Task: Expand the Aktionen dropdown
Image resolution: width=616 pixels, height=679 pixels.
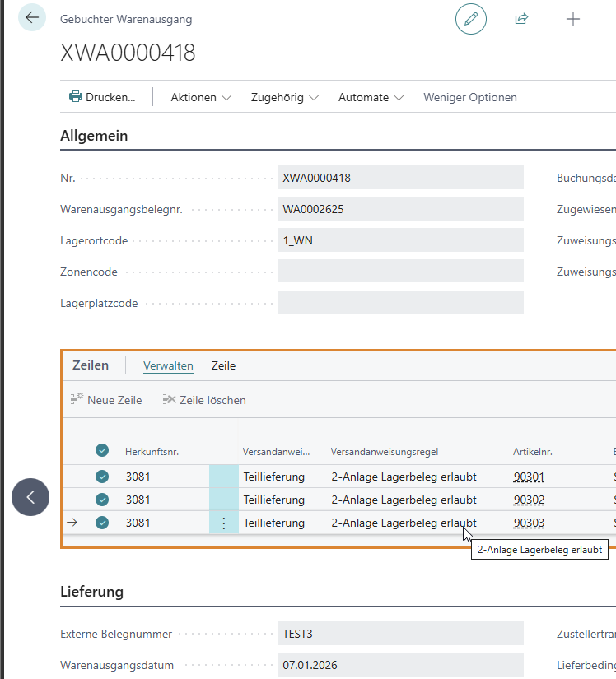Action: 201,97
